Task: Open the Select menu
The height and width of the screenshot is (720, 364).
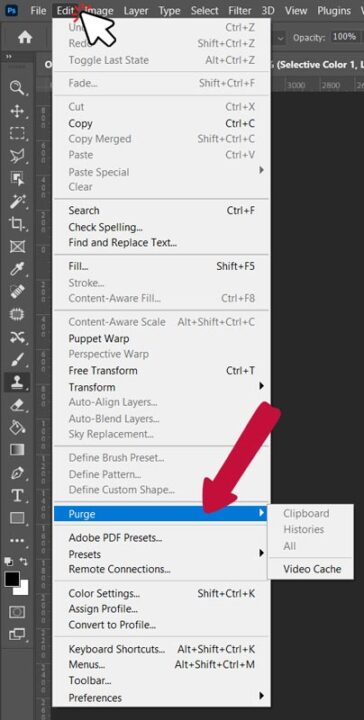Action: [205, 10]
